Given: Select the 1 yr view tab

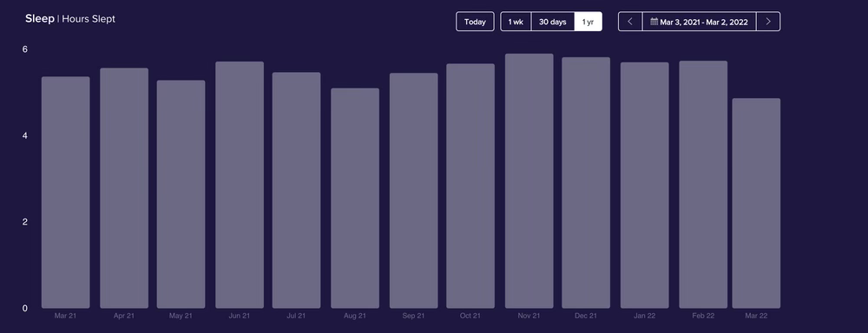Looking at the screenshot, I should (x=588, y=22).
